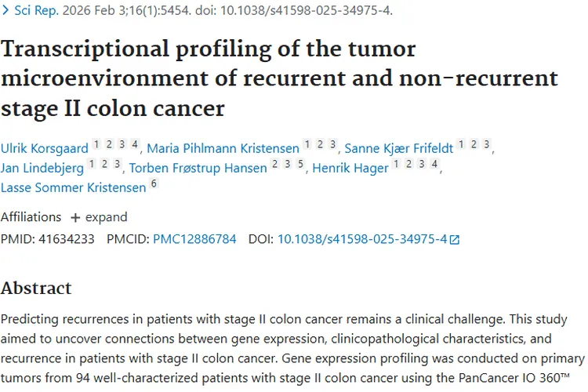Click the external link icon after DOI
588x392 pixels.
[454, 240]
